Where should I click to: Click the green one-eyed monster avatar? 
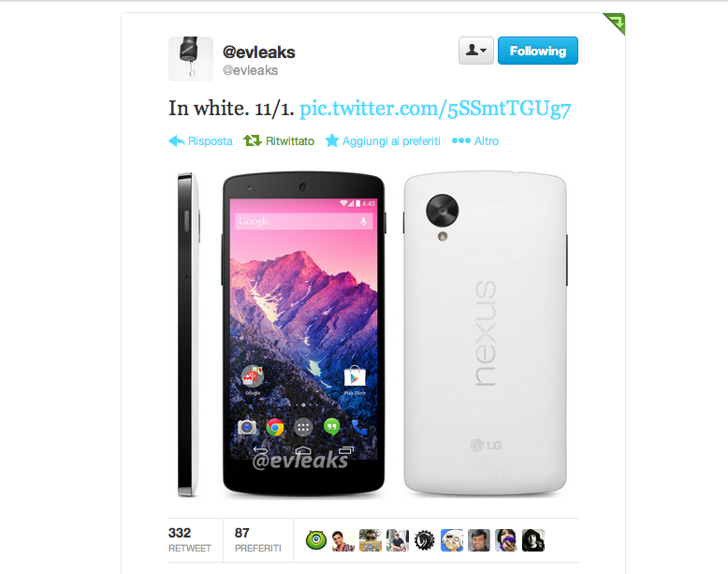click(x=316, y=540)
